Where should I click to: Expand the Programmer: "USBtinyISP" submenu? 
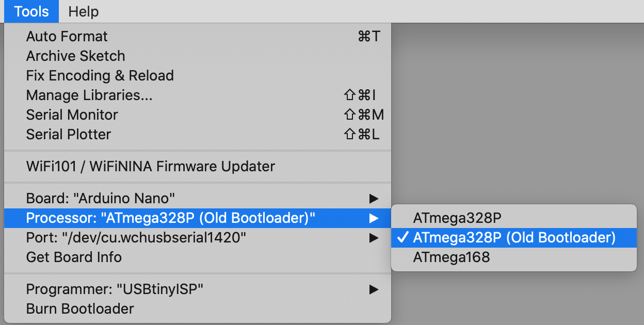[198, 289]
